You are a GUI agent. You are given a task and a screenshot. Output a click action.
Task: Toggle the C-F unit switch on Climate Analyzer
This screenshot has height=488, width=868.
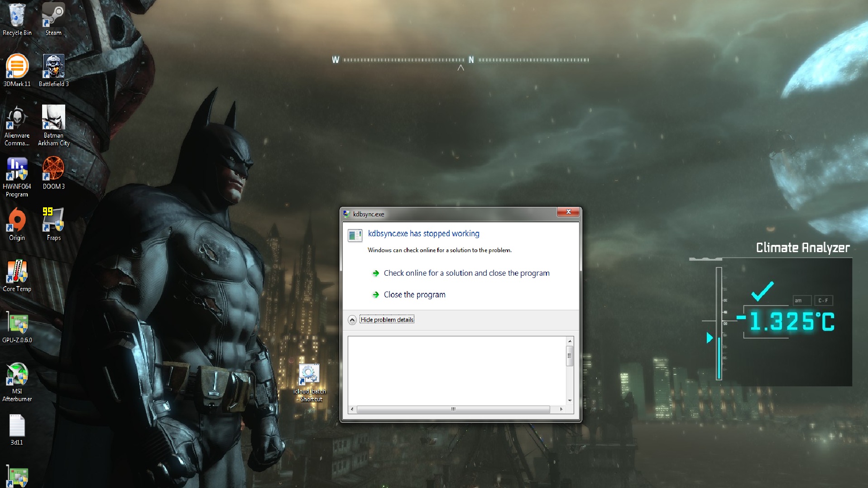823,301
